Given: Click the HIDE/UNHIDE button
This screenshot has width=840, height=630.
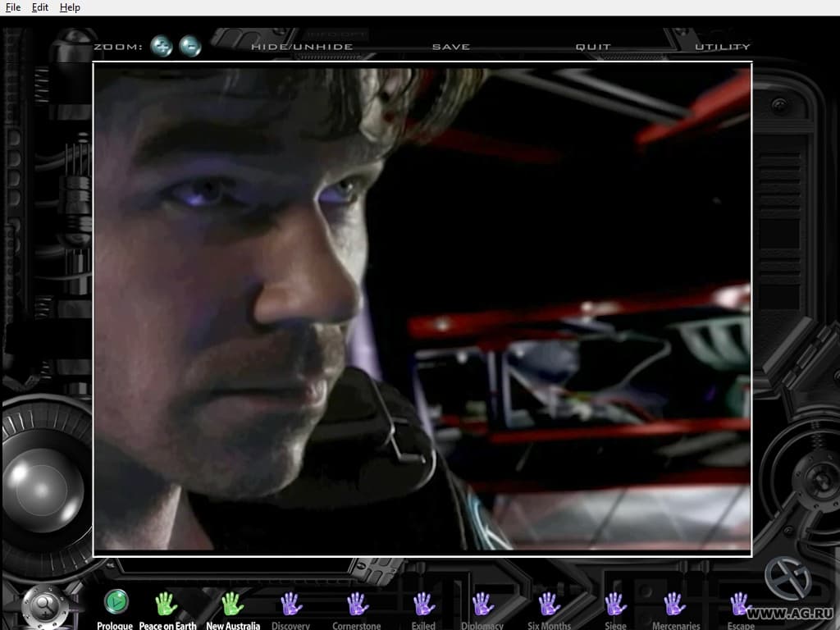Looking at the screenshot, I should [x=302, y=47].
